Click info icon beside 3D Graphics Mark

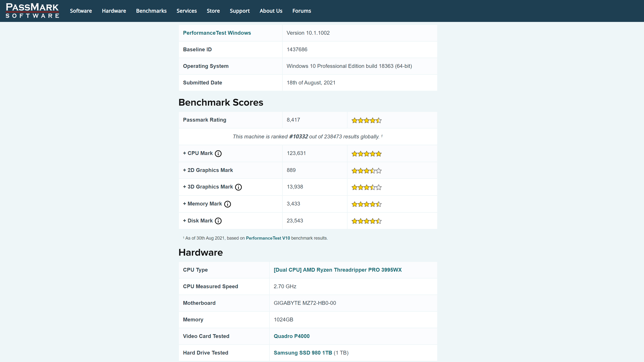pos(238,187)
